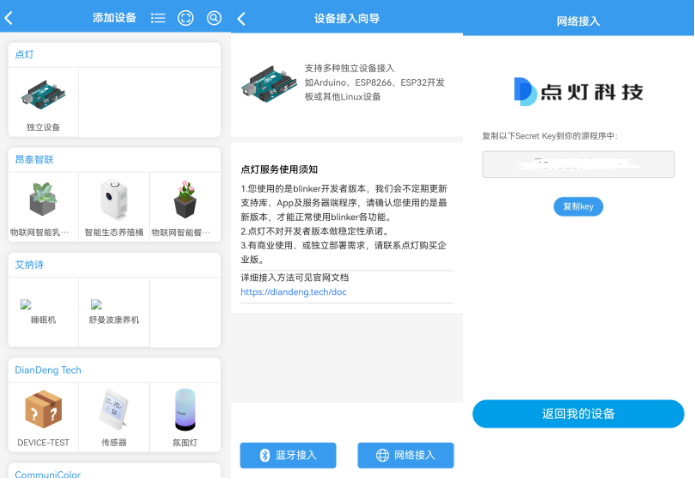Choose DEVICE-TEST box icon
The image size is (695, 487).
43,416
